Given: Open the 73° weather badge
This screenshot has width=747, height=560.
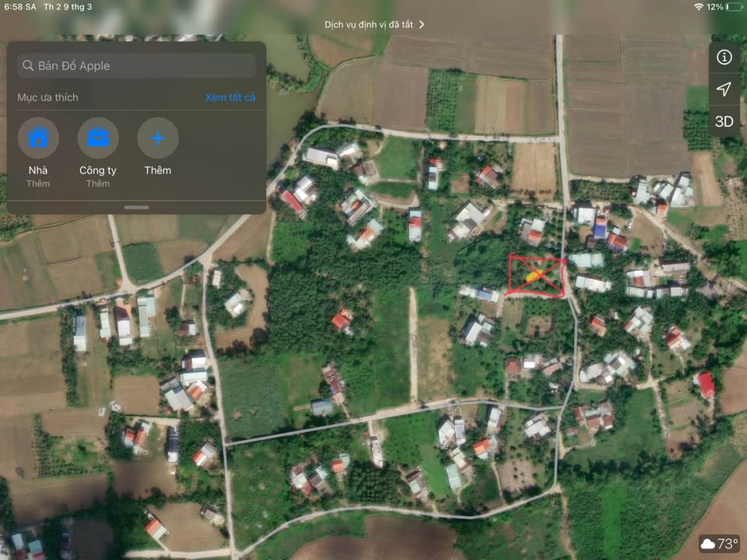Looking at the screenshot, I should tap(719, 544).
